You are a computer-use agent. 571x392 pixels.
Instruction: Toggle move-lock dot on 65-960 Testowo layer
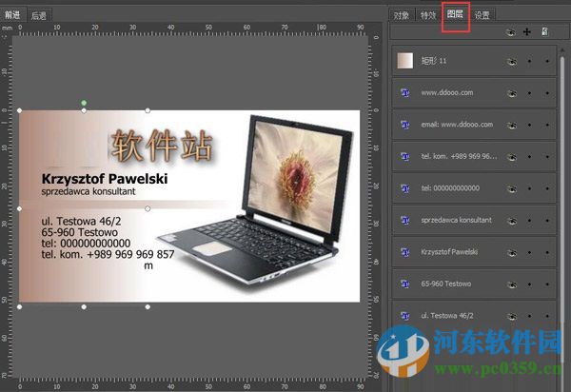click(529, 284)
